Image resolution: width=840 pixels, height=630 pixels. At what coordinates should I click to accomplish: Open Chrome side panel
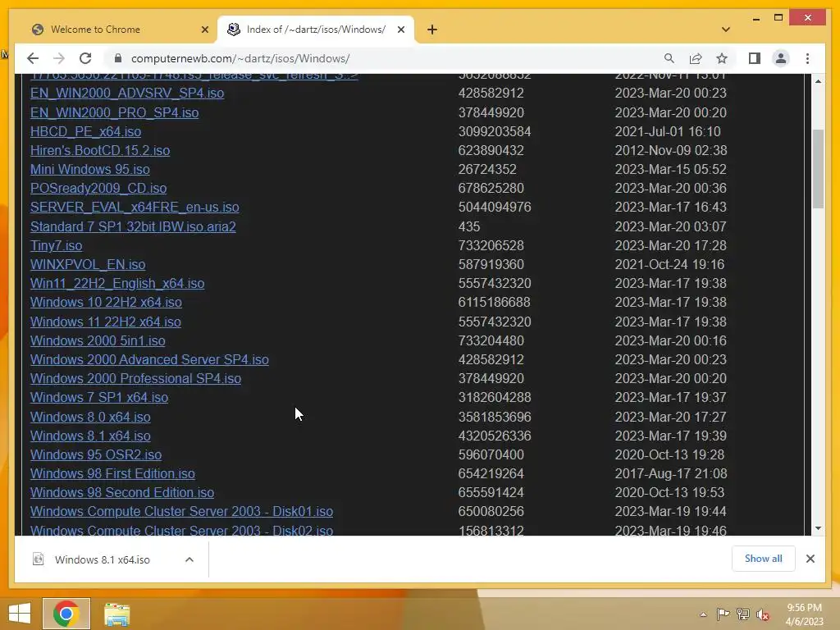(755, 58)
